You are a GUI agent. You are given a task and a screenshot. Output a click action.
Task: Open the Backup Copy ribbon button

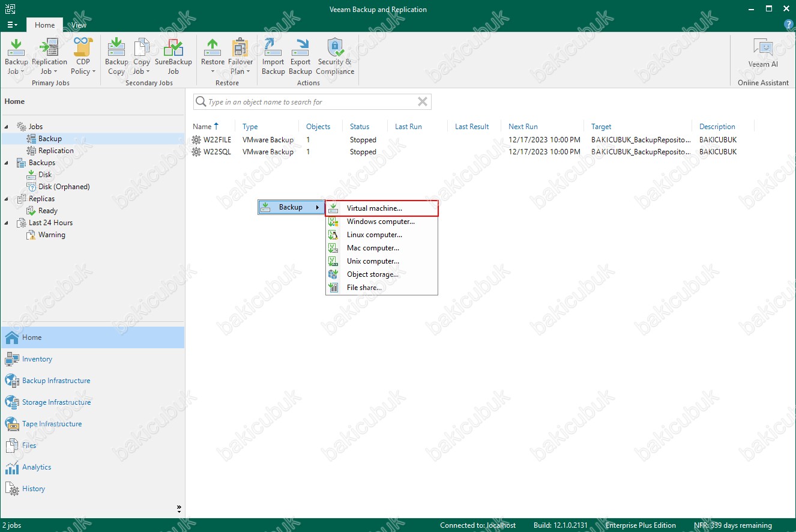pyautogui.click(x=116, y=56)
